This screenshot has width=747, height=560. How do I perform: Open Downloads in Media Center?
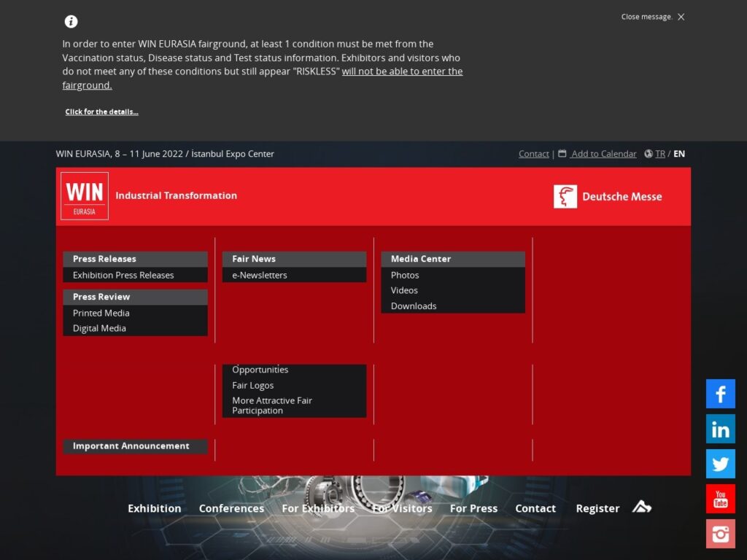pos(453,306)
